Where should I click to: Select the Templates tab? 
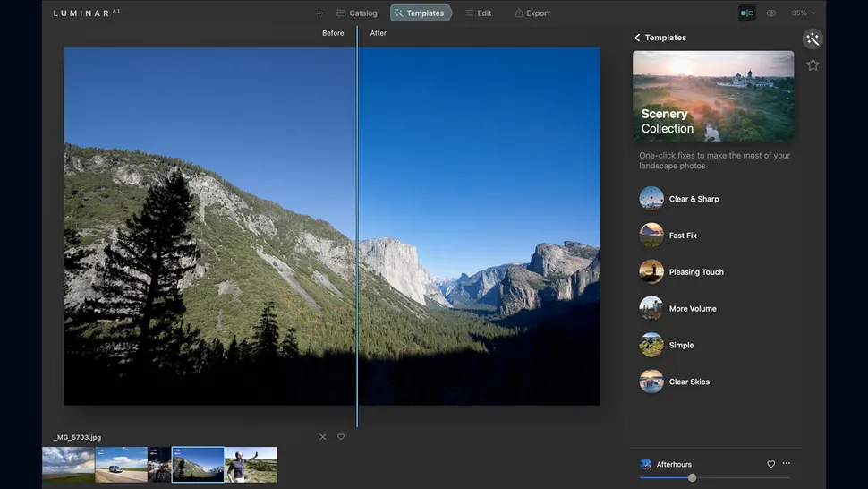click(421, 13)
